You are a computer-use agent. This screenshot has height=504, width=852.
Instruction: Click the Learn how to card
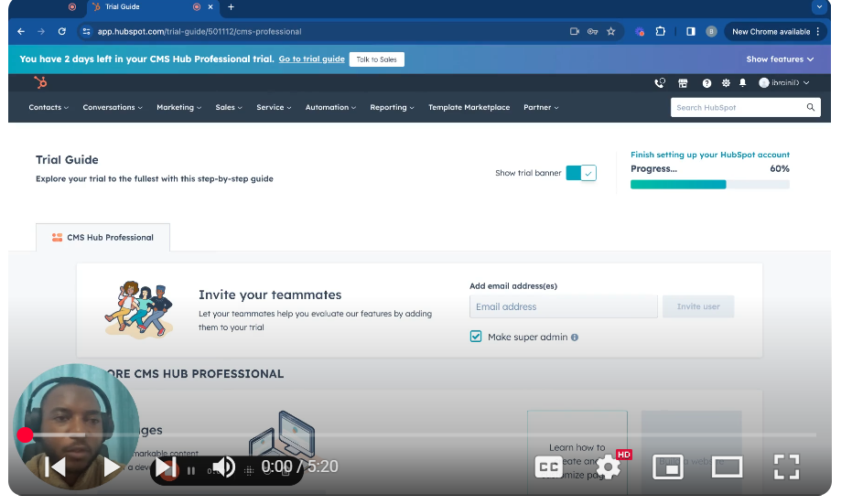tap(577, 453)
